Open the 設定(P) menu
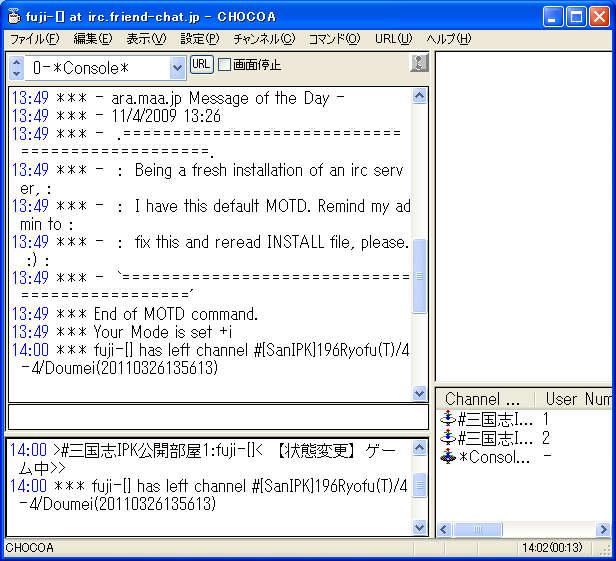616x561 pixels. click(200, 39)
